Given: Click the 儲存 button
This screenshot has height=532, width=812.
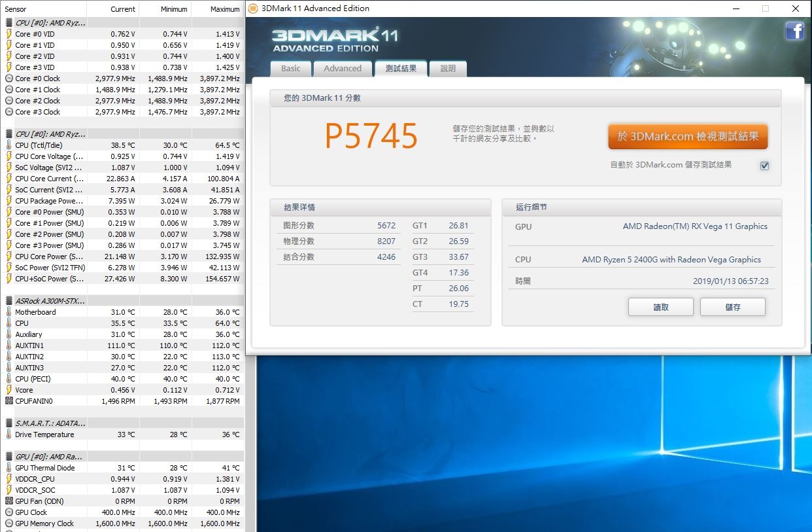Looking at the screenshot, I should coord(733,308).
